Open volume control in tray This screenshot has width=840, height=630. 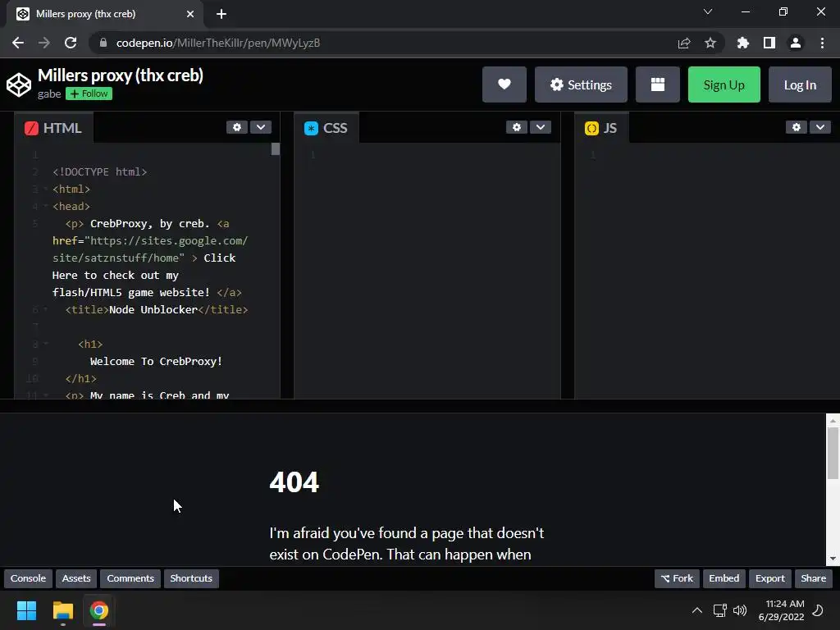pyautogui.click(x=740, y=610)
